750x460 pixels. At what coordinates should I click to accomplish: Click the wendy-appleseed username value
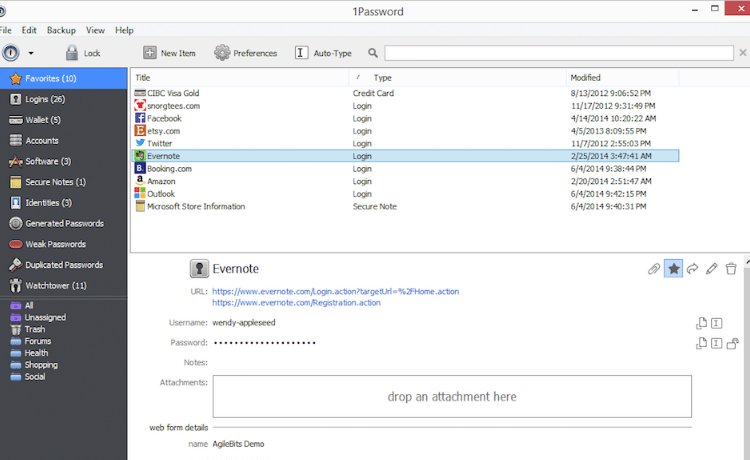click(x=244, y=323)
